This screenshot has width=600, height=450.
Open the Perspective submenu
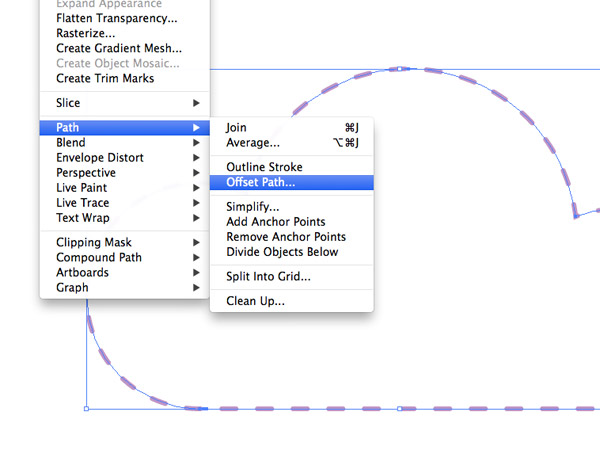[124, 173]
